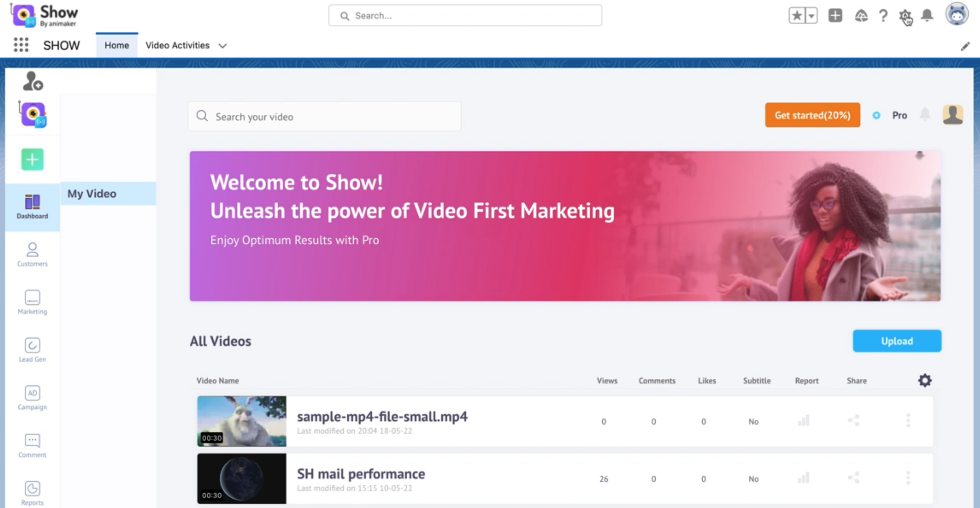Click the add user icon in sidebar
Viewport: 980px width, 508px height.
click(x=33, y=81)
